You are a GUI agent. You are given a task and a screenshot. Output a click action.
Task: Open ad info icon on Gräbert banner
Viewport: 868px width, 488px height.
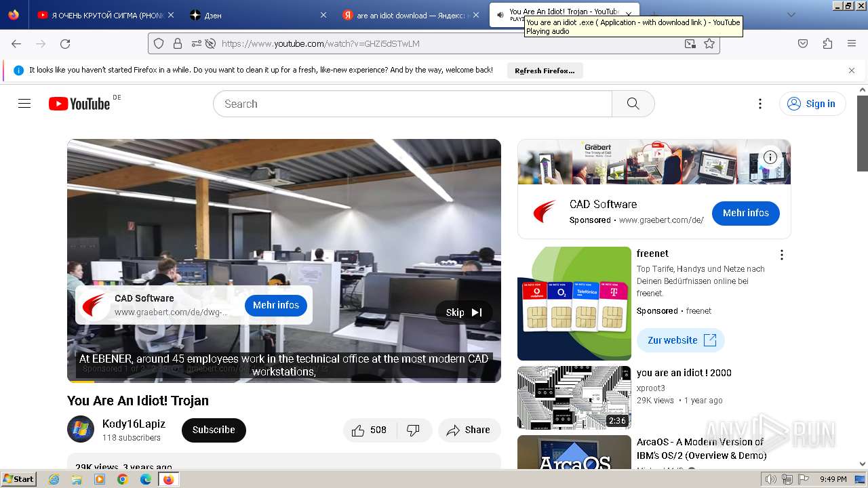(x=770, y=157)
